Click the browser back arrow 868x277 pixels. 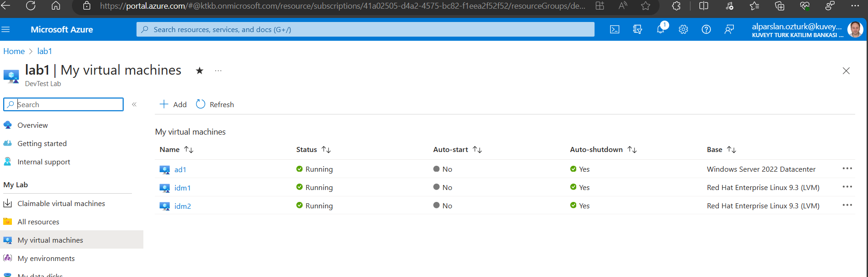pos(5,6)
